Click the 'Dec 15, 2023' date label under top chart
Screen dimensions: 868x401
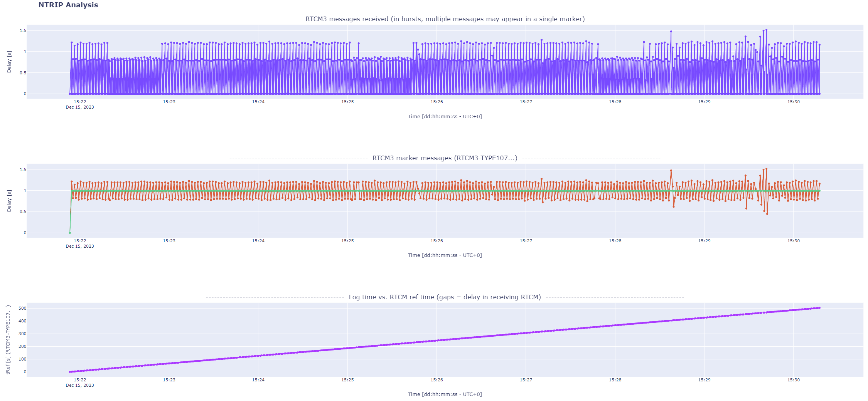point(80,107)
